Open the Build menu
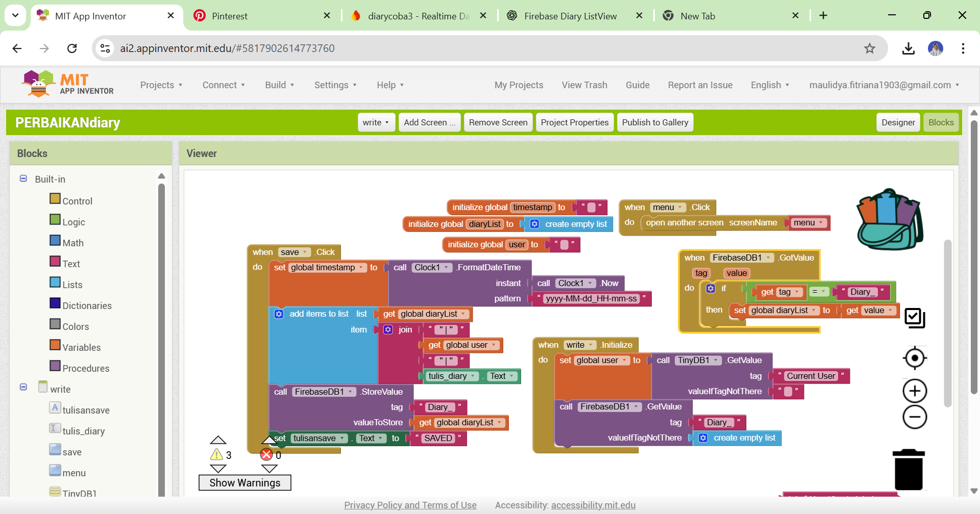Viewport: 980px width, 514px height. pyautogui.click(x=279, y=85)
